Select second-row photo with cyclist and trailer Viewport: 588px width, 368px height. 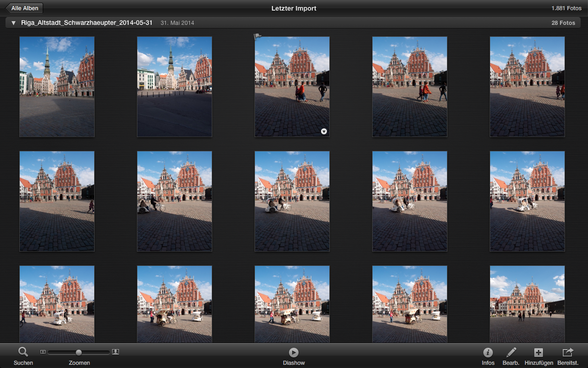coord(175,201)
